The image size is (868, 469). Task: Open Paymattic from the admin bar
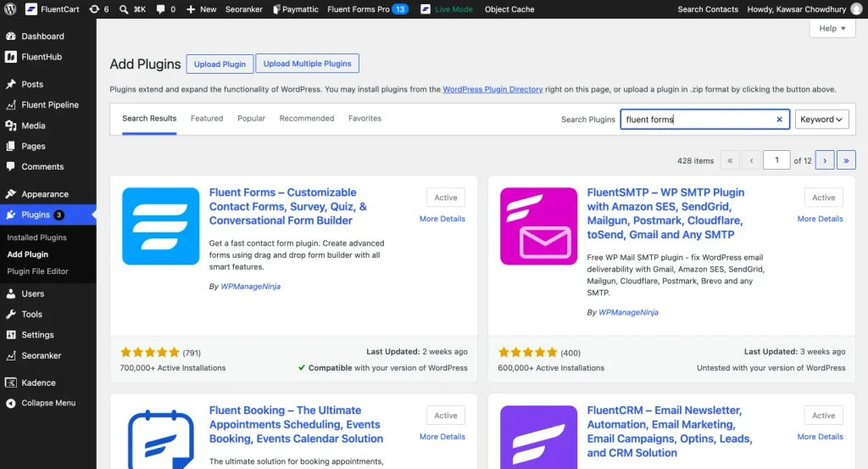pos(296,8)
